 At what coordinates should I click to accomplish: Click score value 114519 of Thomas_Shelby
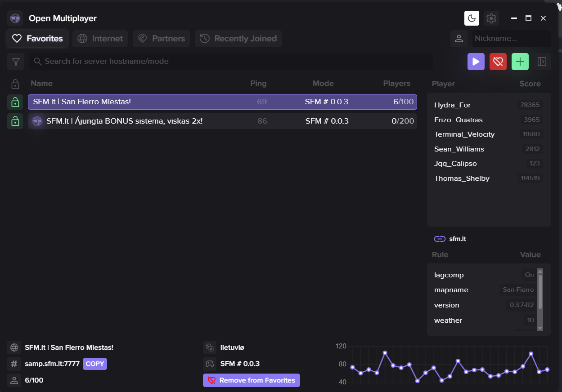530,178
